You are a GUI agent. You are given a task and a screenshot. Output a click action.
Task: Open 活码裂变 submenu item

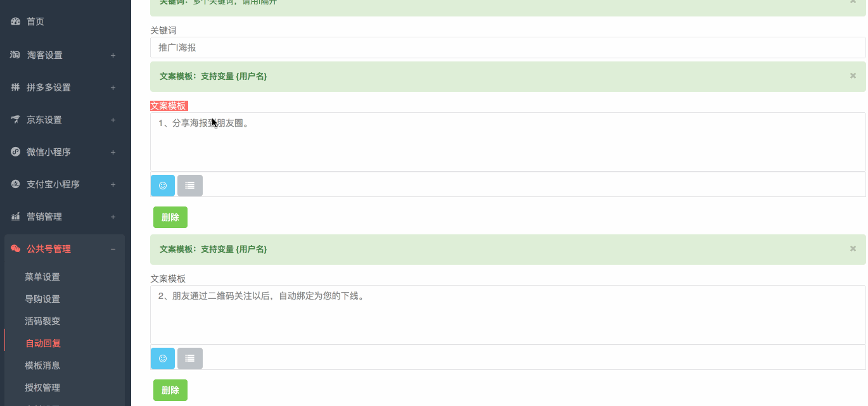pos(42,321)
